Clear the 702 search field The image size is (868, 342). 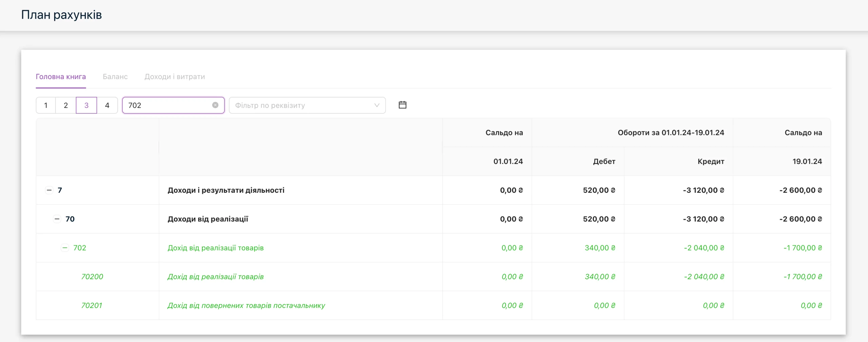click(215, 105)
